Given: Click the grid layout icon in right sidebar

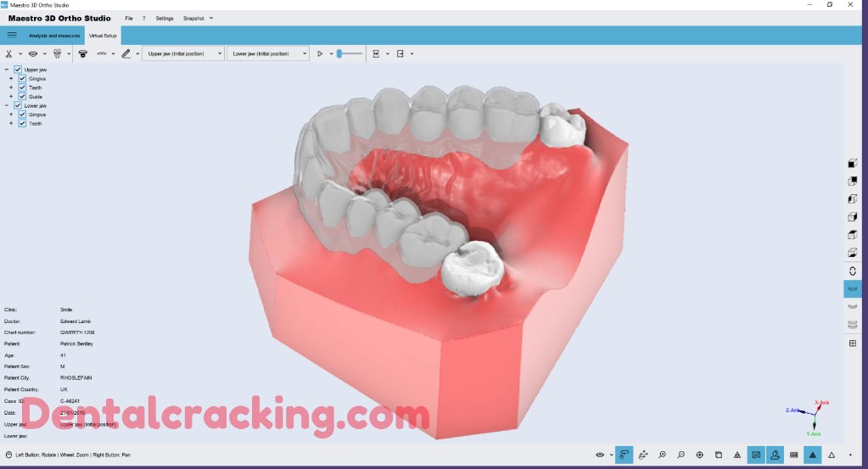Looking at the screenshot, I should click(x=852, y=343).
